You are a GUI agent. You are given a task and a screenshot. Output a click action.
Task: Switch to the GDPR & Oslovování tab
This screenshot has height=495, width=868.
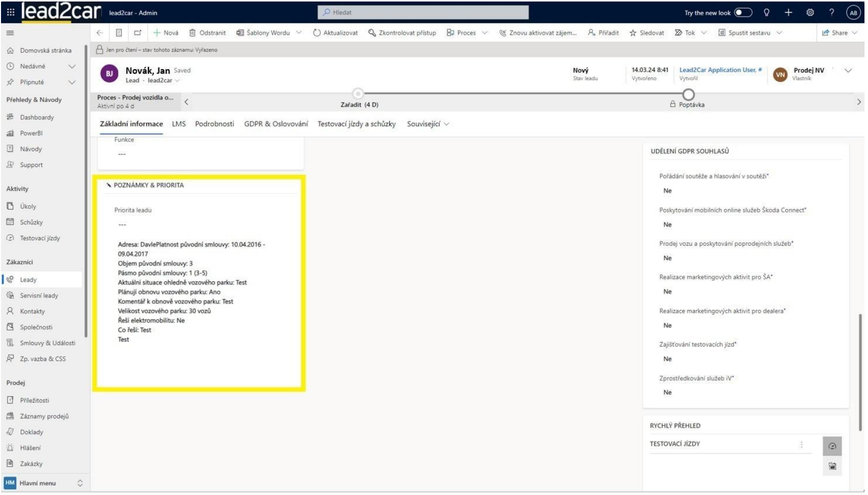coord(275,124)
